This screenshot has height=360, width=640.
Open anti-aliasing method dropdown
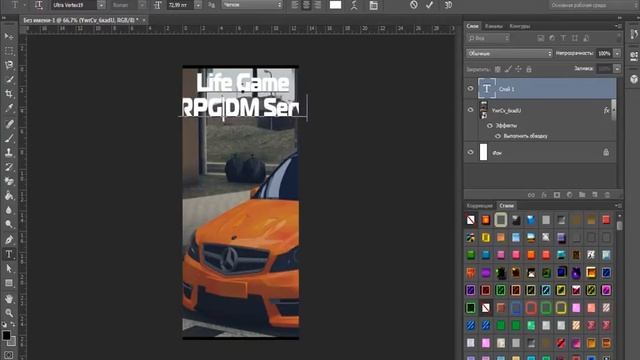coord(252,5)
